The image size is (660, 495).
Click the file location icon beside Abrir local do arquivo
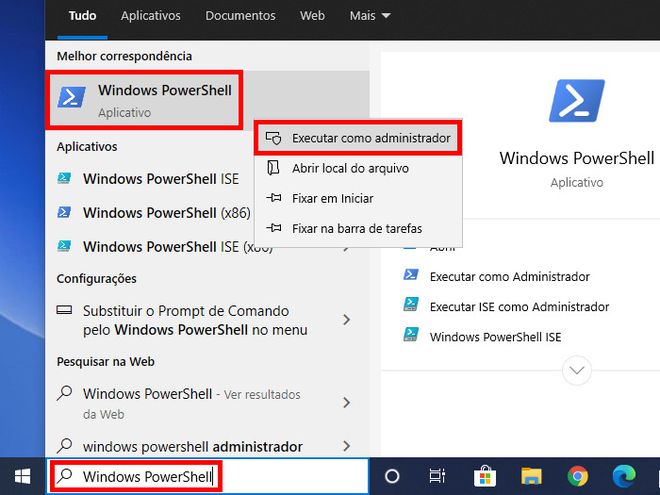pyautogui.click(x=273, y=168)
